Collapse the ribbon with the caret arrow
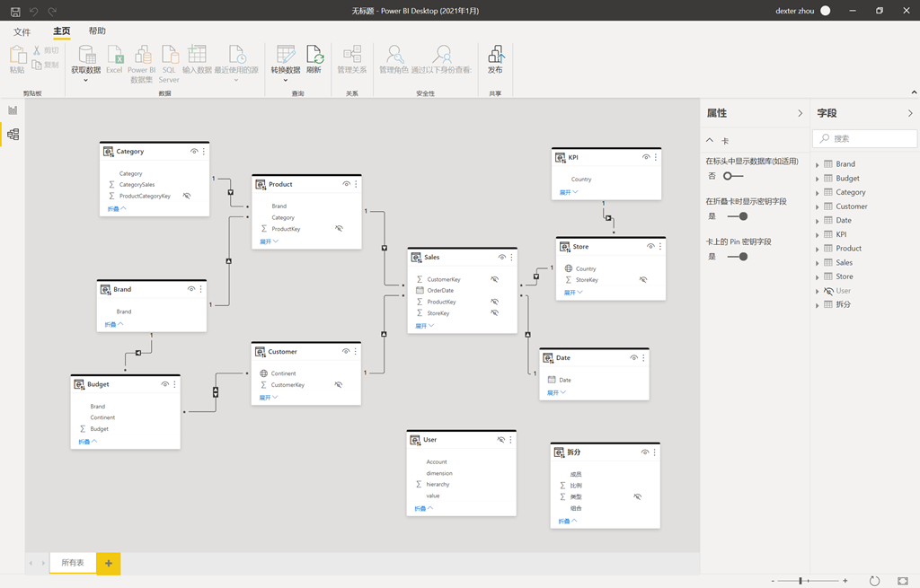 [914, 92]
